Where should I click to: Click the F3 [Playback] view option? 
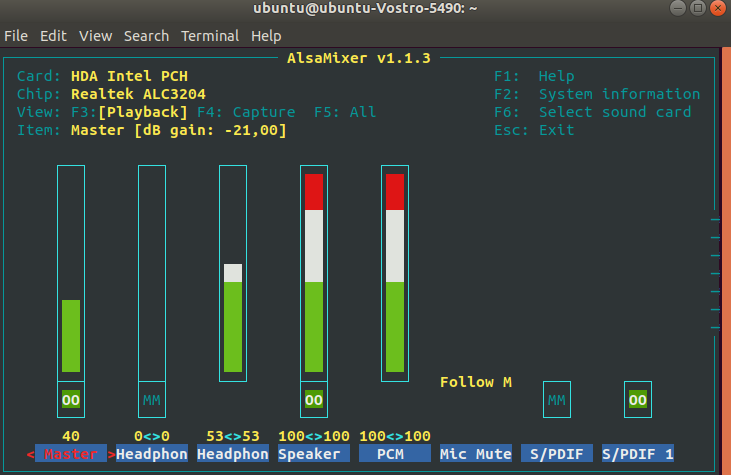pos(130,112)
